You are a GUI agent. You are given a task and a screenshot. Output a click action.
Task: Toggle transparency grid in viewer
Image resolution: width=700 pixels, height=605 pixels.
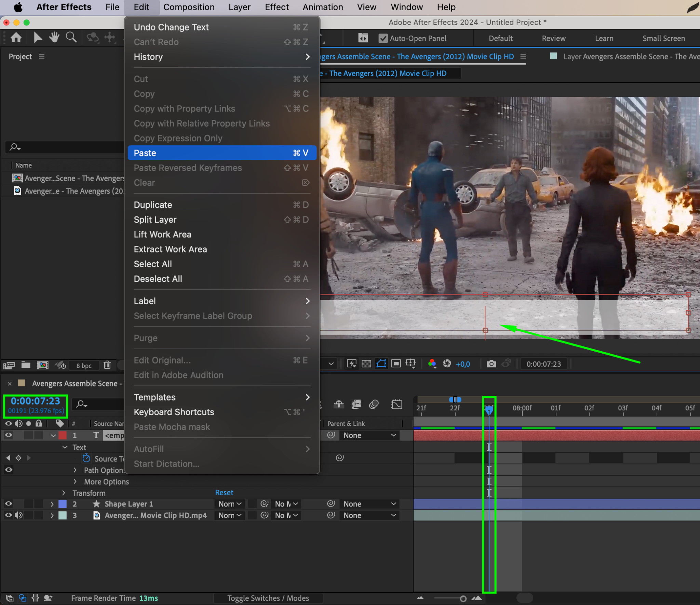pyautogui.click(x=366, y=364)
